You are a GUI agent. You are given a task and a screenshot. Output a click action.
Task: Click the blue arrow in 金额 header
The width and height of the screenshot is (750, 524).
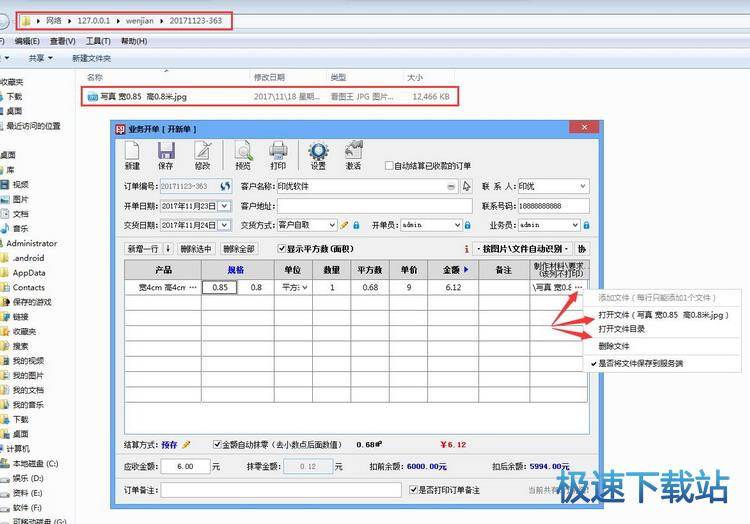coord(466,270)
